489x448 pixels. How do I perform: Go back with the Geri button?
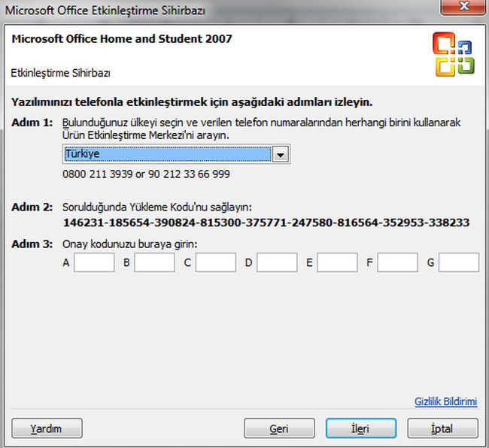click(x=279, y=428)
